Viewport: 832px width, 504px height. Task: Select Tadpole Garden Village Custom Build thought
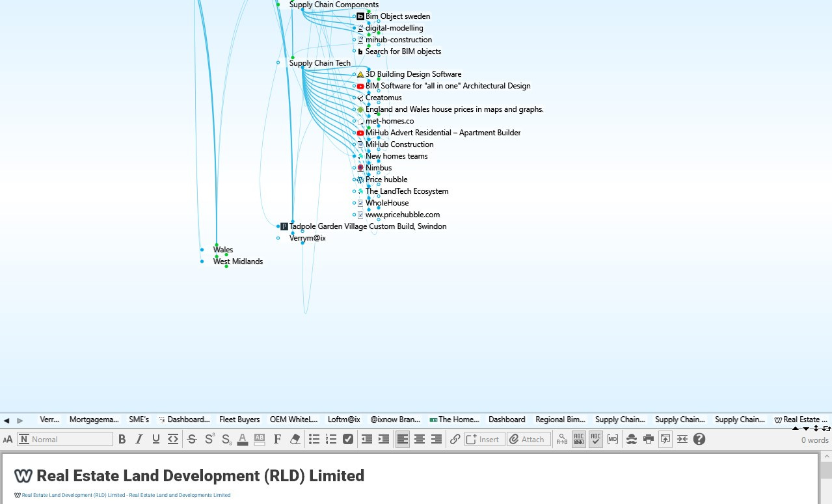point(368,226)
